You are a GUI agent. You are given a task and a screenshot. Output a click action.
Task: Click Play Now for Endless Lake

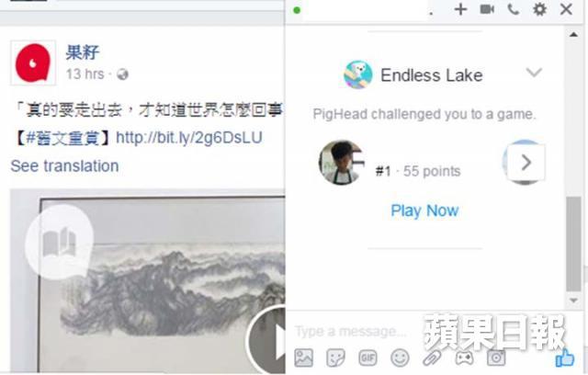(x=424, y=210)
